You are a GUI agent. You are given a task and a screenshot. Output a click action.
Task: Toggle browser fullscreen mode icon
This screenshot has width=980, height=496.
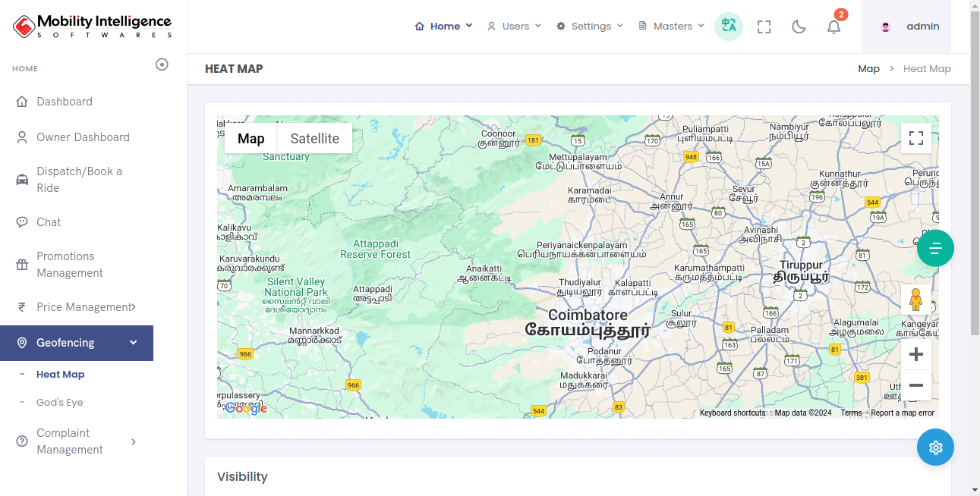(x=764, y=27)
